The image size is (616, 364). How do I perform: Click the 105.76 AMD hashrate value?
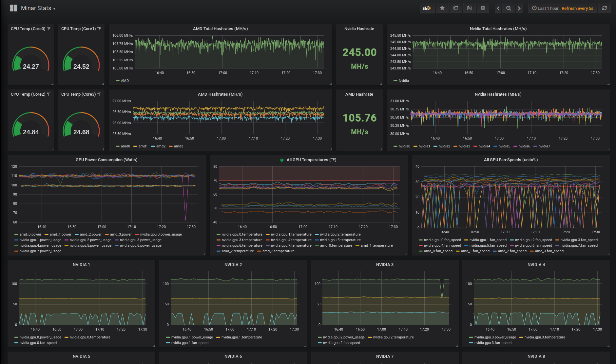(359, 118)
